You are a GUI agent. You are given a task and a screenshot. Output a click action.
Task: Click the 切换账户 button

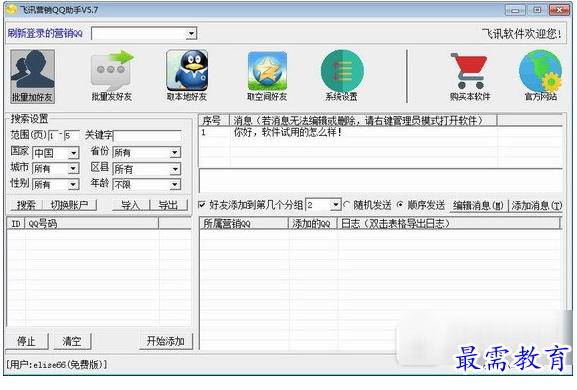pyautogui.click(x=70, y=205)
